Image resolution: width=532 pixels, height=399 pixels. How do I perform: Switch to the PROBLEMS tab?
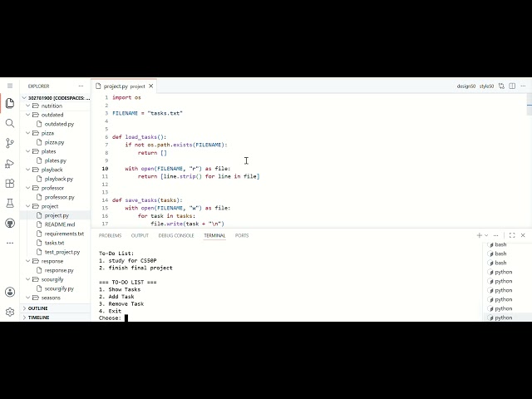tap(110, 235)
